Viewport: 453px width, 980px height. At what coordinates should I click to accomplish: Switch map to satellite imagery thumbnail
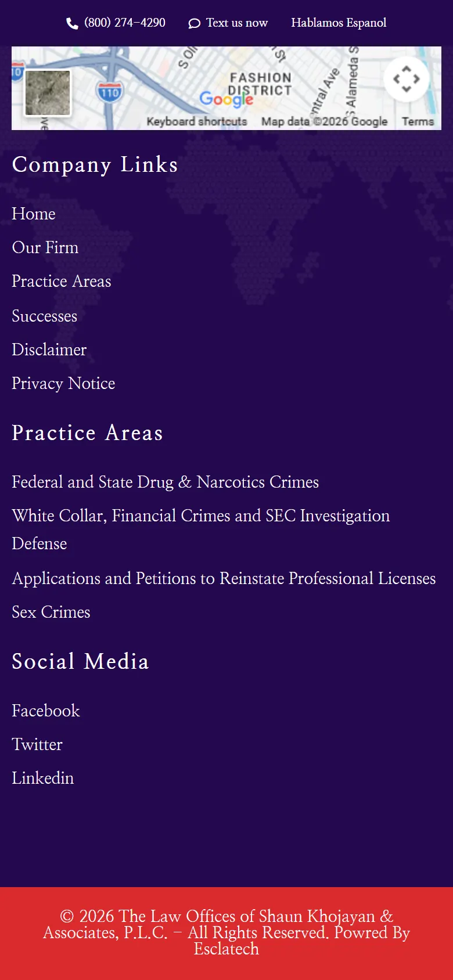(48, 93)
